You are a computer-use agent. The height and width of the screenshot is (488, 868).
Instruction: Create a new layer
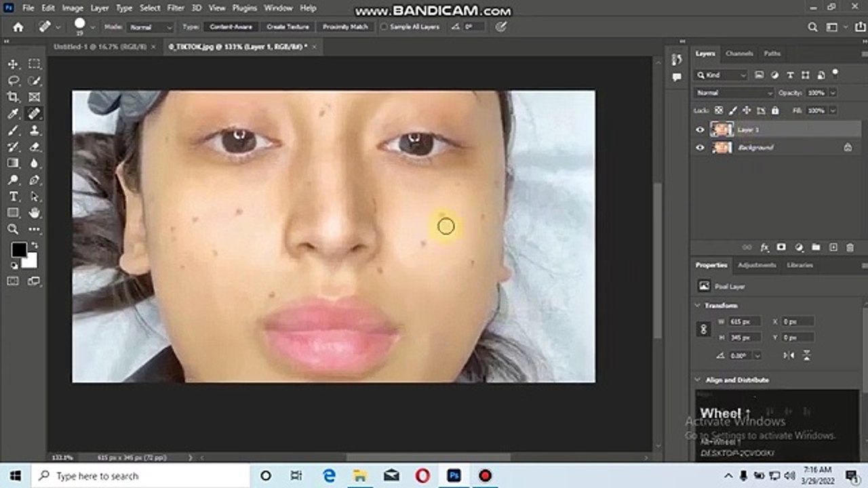[833, 248]
